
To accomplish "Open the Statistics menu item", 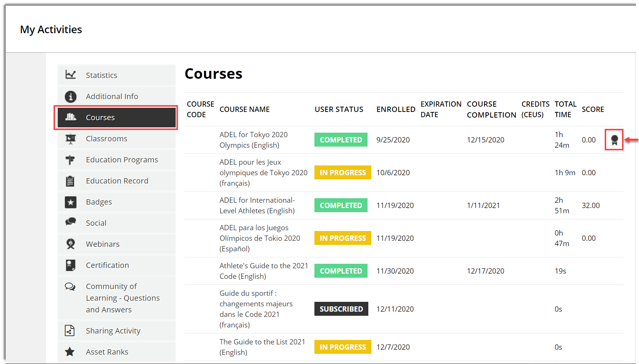I will (116, 75).
